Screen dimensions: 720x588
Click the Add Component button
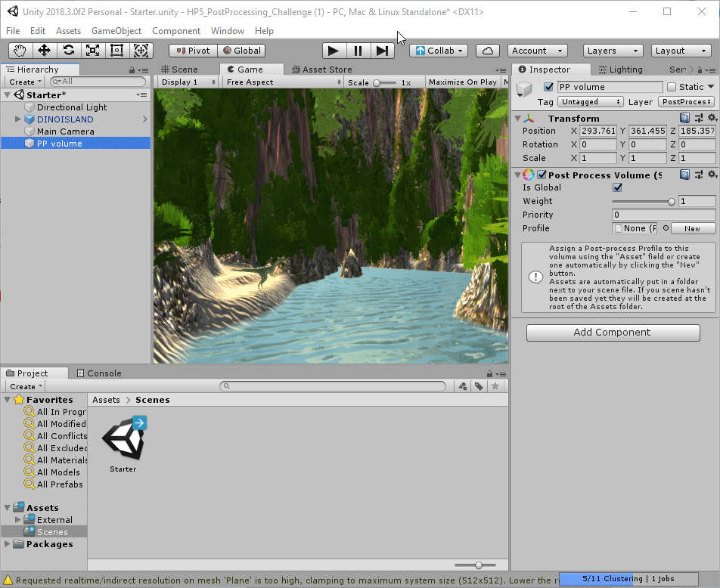pos(613,333)
